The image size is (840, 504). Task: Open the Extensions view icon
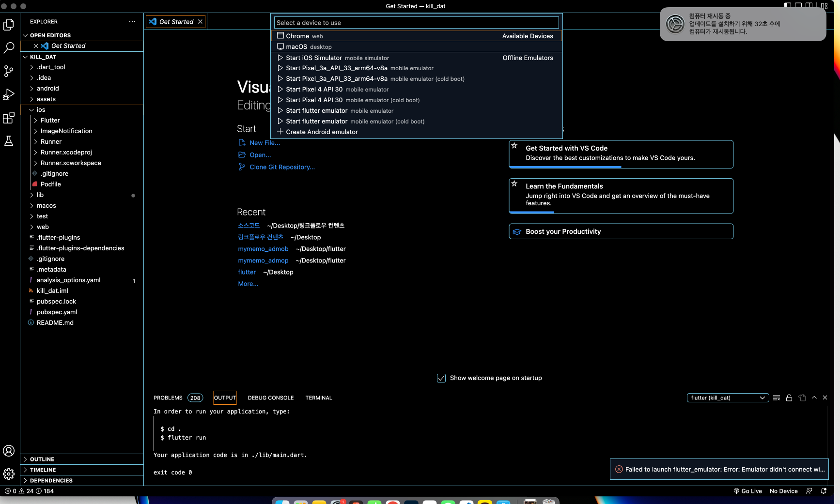[9, 118]
